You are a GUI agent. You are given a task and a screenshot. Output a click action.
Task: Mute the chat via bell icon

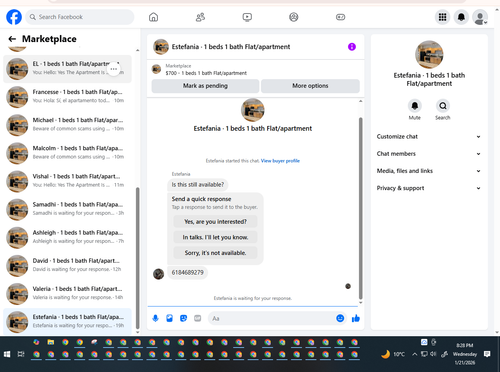tap(415, 106)
